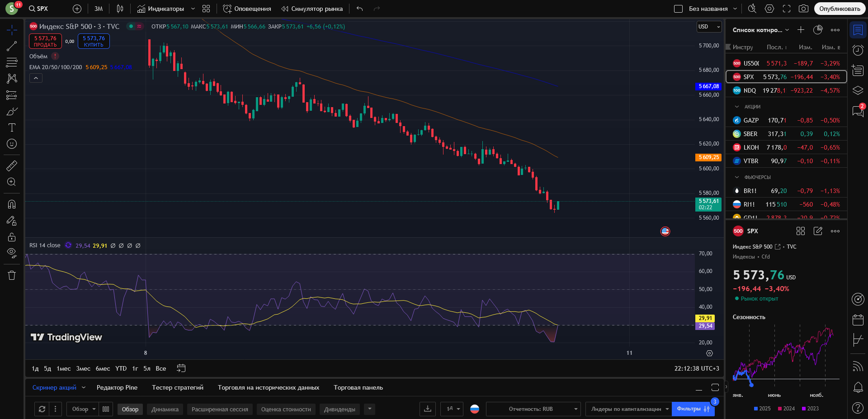868x419 pixels.
Task: Open the patterns drawing tools
Action: click(12, 79)
